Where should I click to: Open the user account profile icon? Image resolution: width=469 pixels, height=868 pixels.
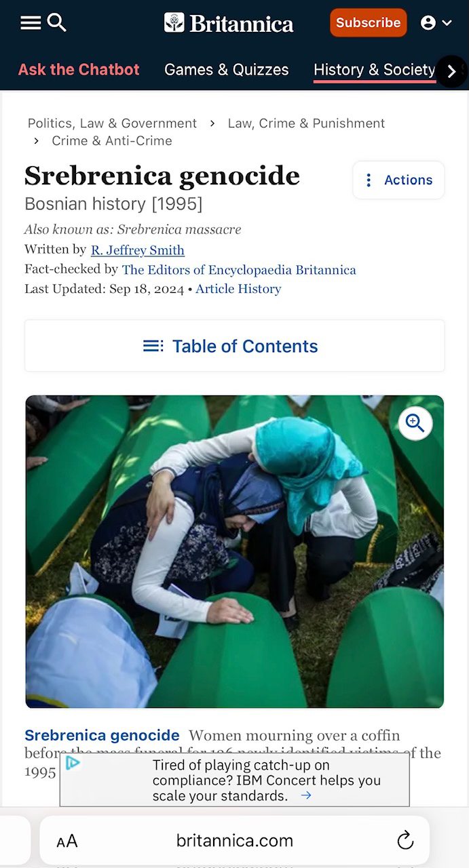[x=436, y=23]
